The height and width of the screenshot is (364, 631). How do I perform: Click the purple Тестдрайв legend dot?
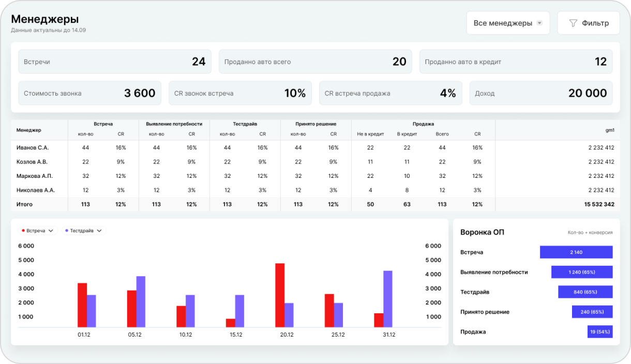[67, 231]
